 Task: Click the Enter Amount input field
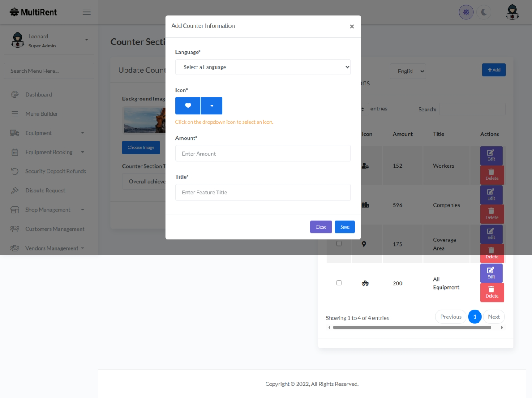(x=263, y=154)
